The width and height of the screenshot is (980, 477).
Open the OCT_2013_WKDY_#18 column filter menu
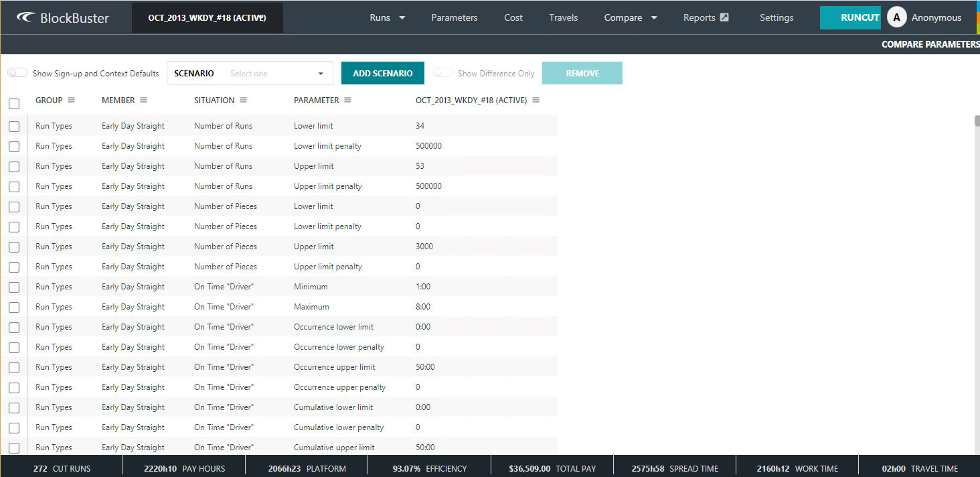[x=535, y=100]
